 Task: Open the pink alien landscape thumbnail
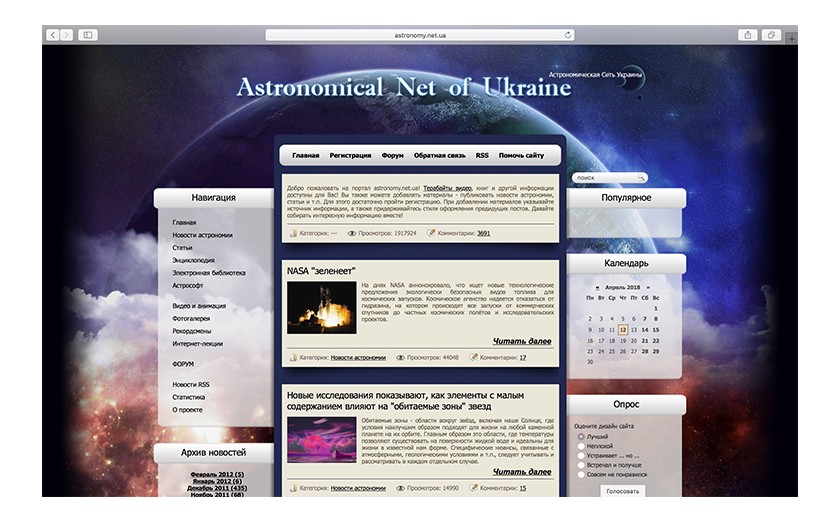[x=321, y=440]
